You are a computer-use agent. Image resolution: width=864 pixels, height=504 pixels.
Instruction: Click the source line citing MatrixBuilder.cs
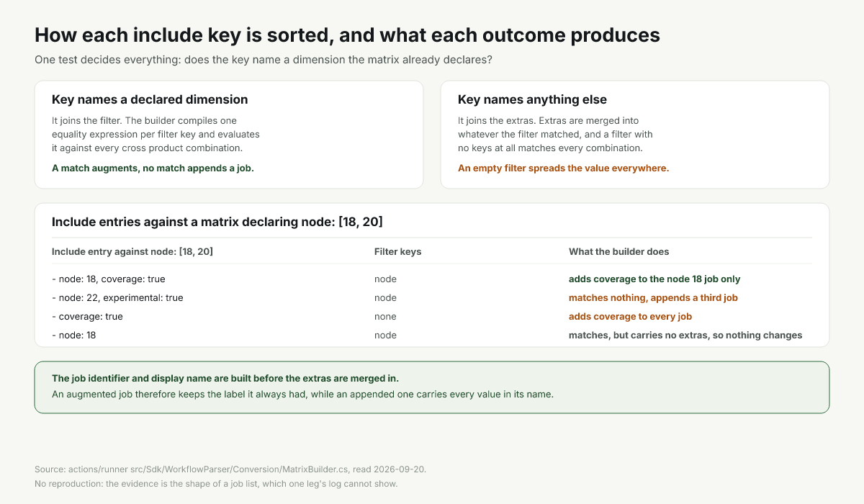pyautogui.click(x=230, y=469)
